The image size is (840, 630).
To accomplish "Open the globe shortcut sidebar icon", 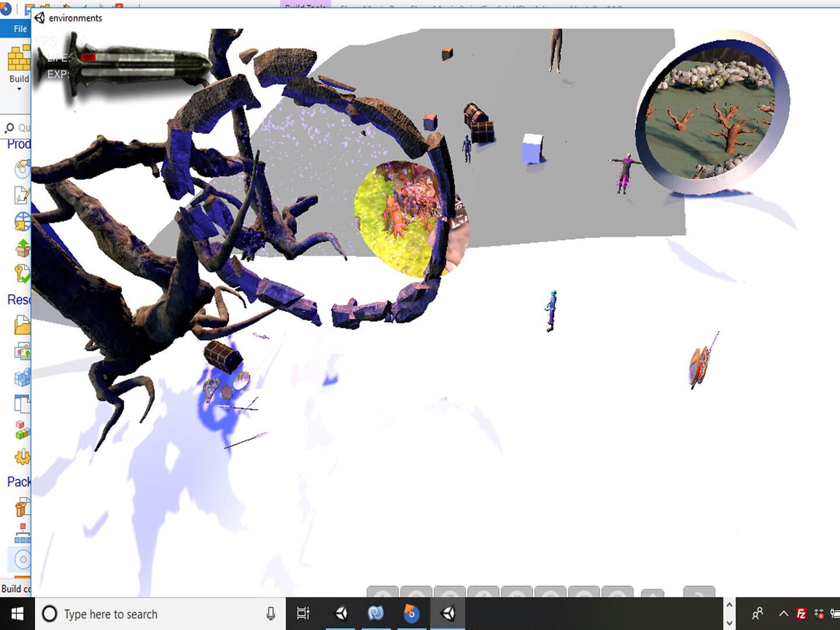I will [x=22, y=222].
